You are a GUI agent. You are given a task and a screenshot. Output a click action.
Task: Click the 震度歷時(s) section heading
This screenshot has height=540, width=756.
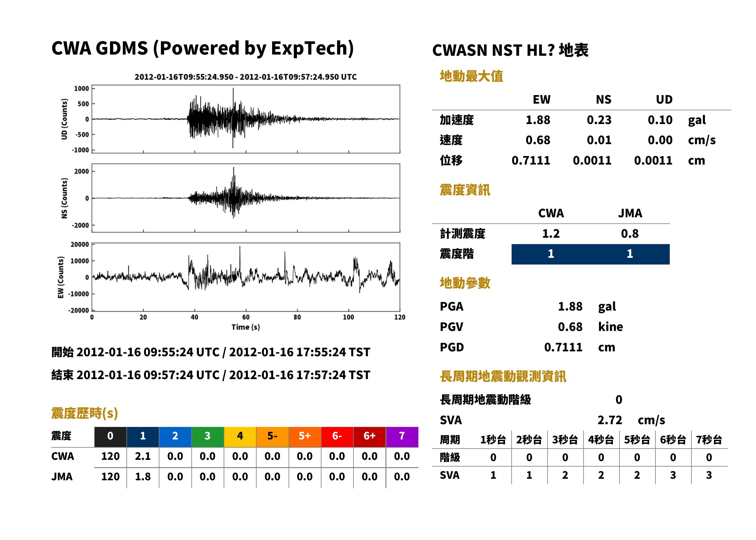[85, 413]
